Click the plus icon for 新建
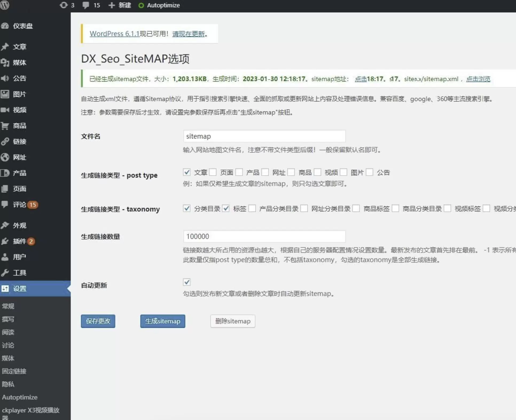Screen dimensions: 516x420 [112, 5]
